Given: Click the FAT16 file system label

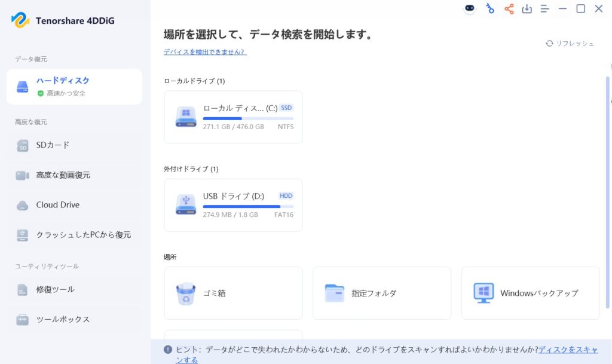Looking at the screenshot, I should (284, 215).
